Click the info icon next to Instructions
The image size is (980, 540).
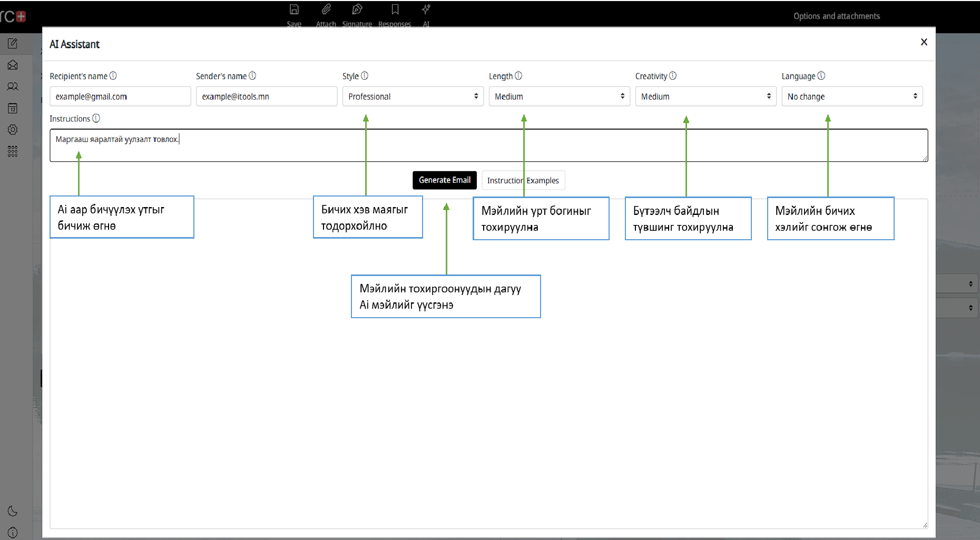96,119
